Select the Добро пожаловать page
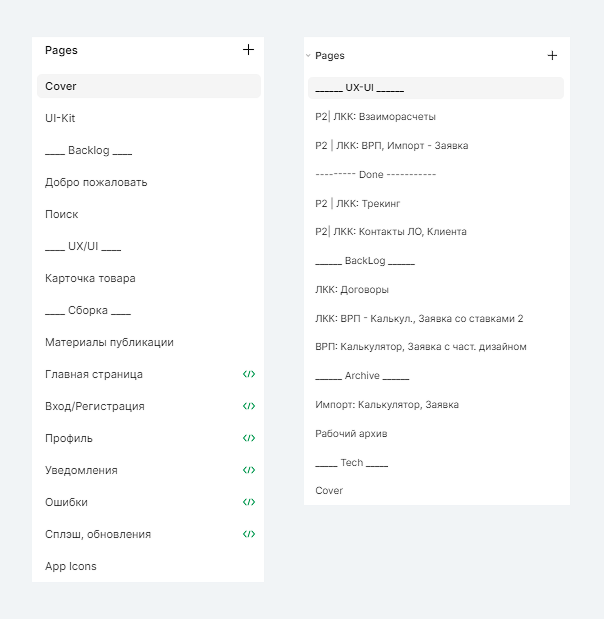The height and width of the screenshot is (619, 604). [96, 182]
